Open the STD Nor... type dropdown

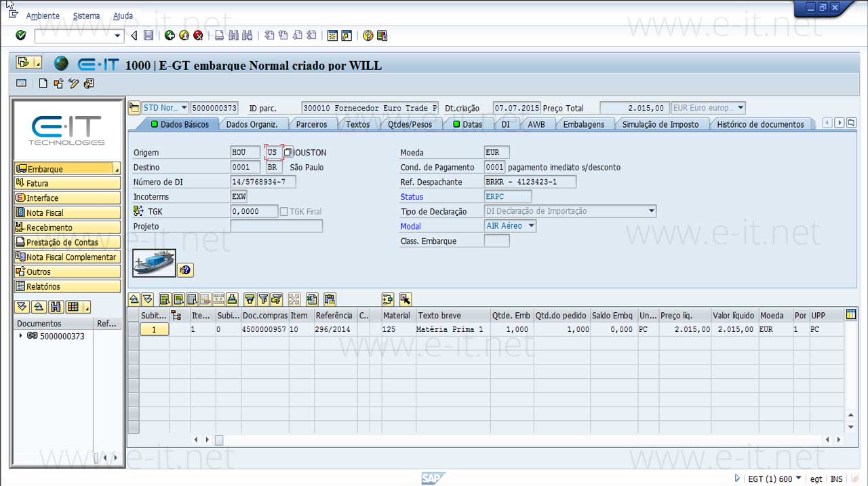coord(184,108)
